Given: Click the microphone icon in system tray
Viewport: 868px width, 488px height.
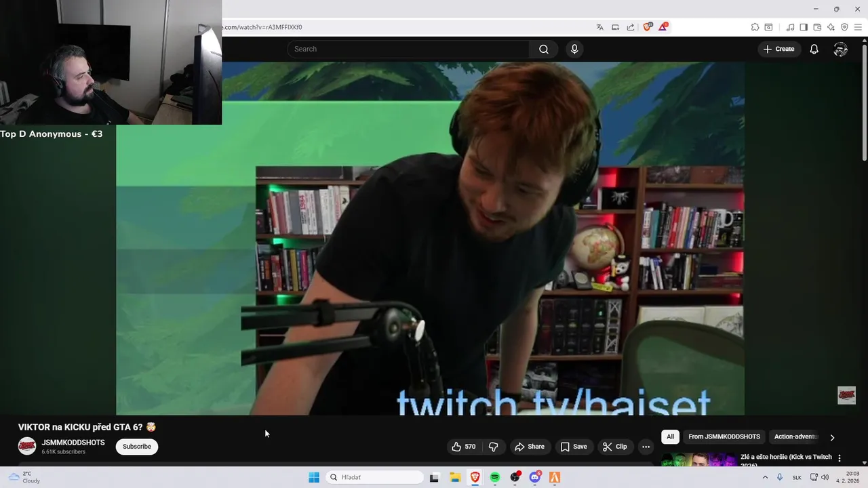Looking at the screenshot, I should [780, 477].
